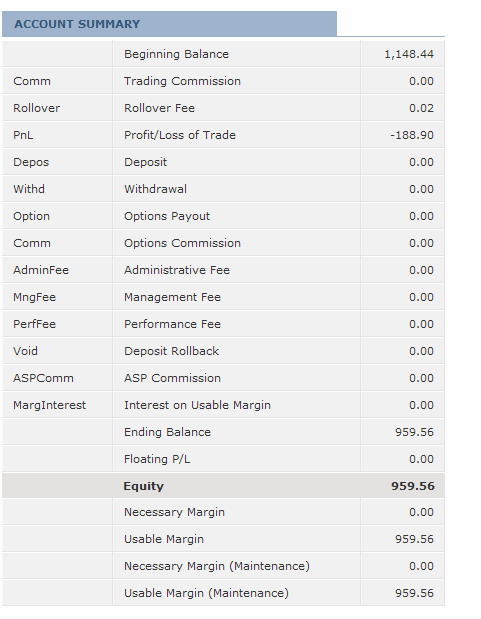
Task: Click the Interest on Usable Margin label
Action: coord(197,405)
